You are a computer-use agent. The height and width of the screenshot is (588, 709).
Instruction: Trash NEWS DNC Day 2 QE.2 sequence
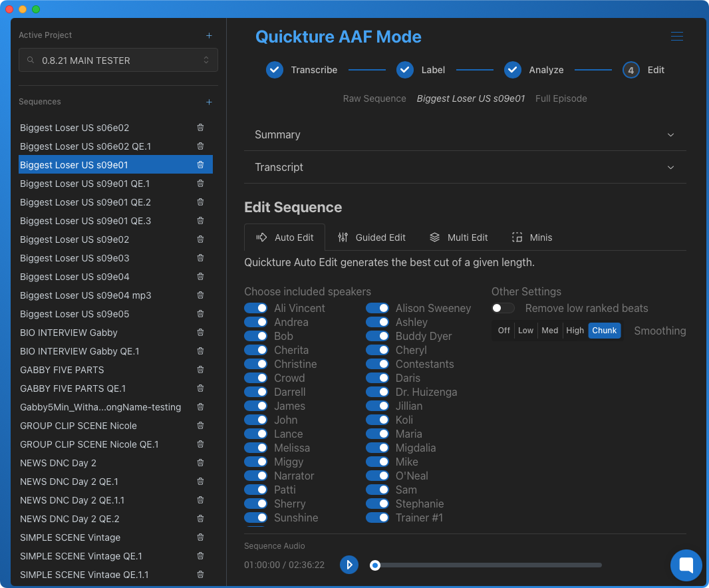point(200,519)
